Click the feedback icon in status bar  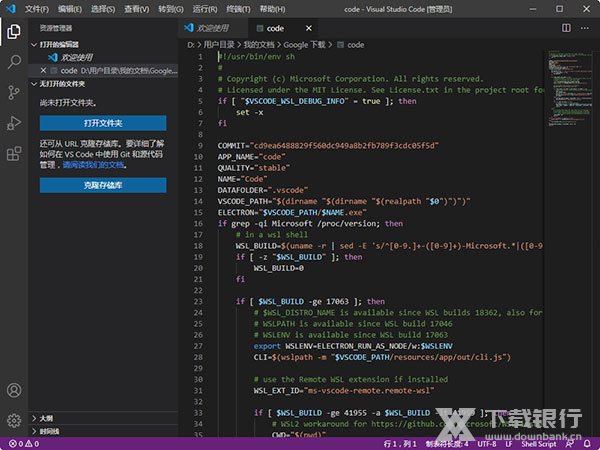(x=570, y=444)
